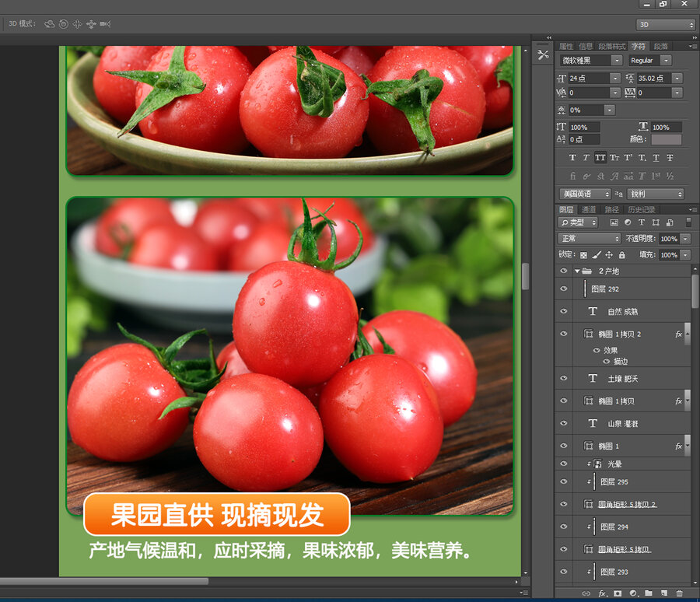Select the 3D slide object mode icon
Viewport: 700px width, 602px height.
tap(91, 24)
